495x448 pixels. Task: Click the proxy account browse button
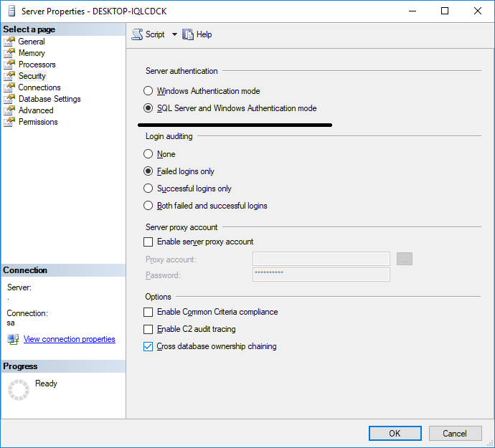click(405, 259)
